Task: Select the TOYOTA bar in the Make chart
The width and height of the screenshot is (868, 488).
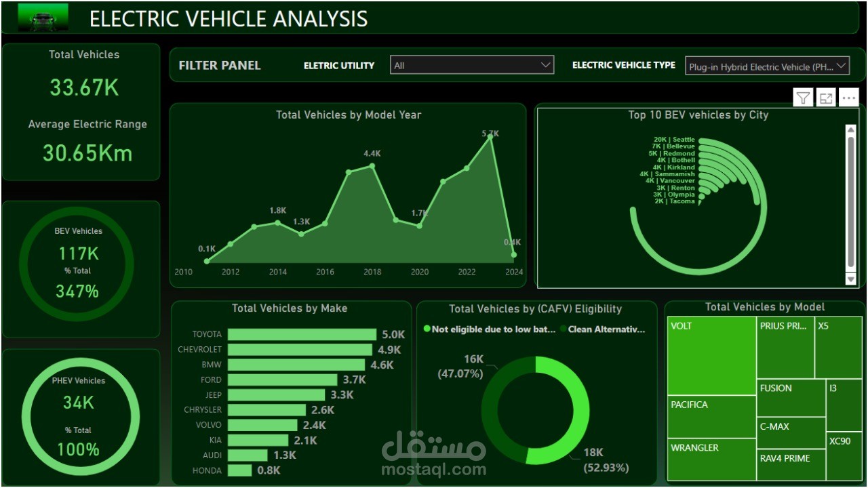Action: pyautogui.click(x=302, y=334)
